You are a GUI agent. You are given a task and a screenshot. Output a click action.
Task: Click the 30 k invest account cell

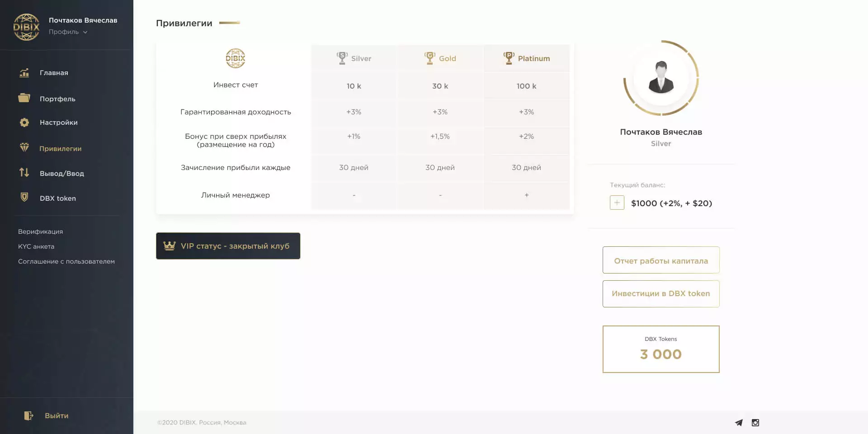pyautogui.click(x=440, y=86)
